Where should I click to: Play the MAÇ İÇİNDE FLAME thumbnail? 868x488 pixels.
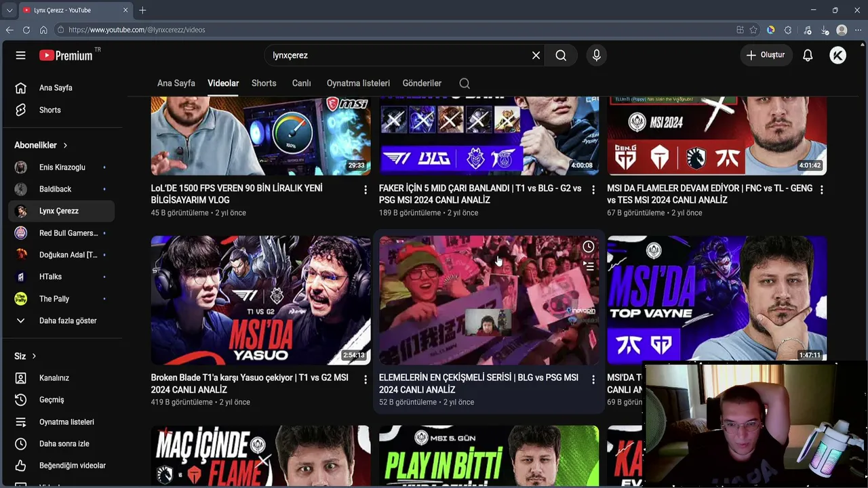pos(261,455)
